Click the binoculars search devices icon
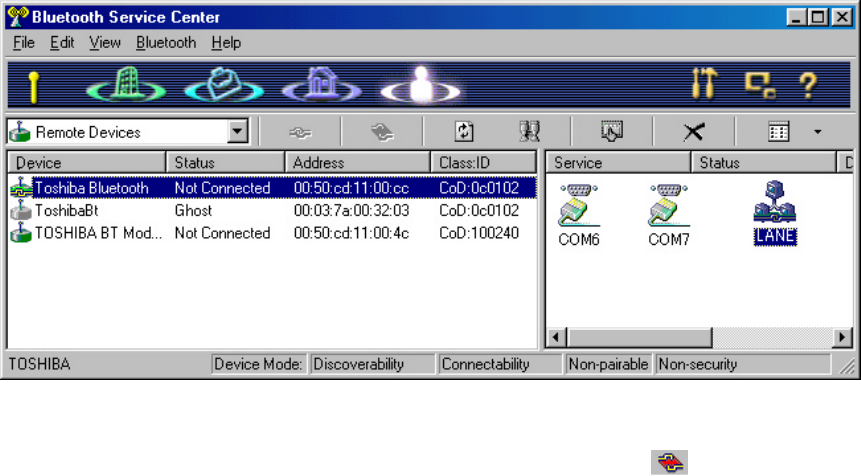The height and width of the screenshot is (476, 861). point(529,132)
